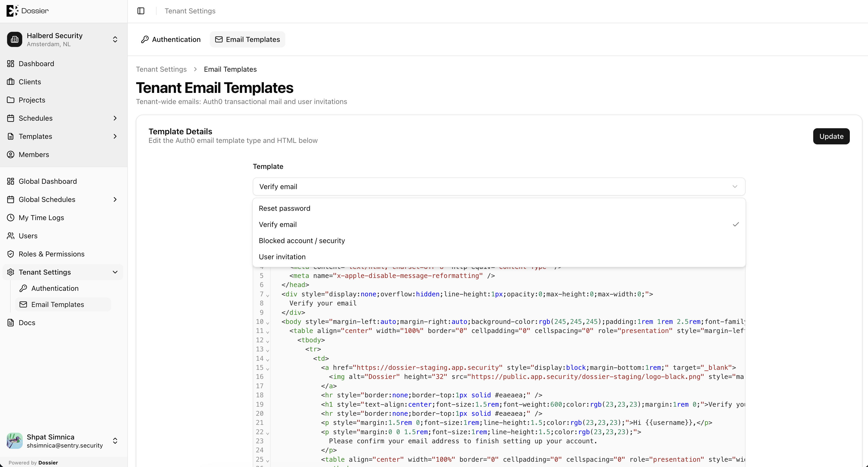Image resolution: width=868 pixels, height=467 pixels.
Task: Open Docs in sidebar
Action: coord(64,323)
